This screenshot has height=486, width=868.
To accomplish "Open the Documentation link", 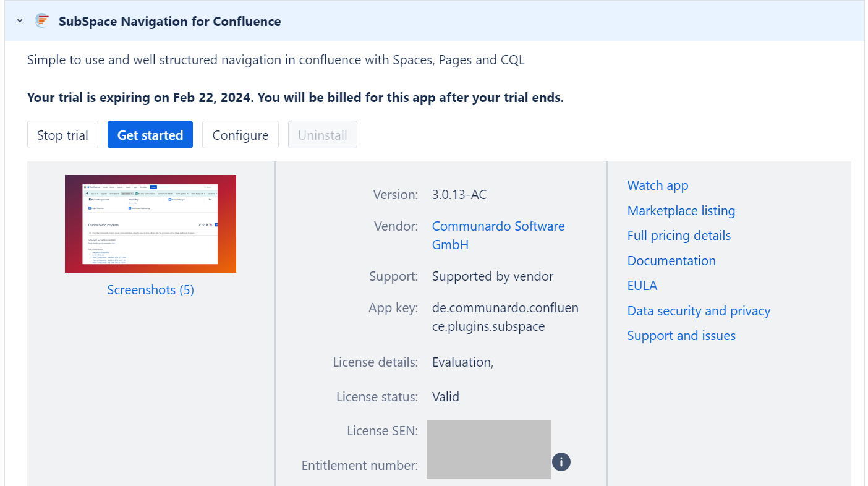I will (x=671, y=261).
